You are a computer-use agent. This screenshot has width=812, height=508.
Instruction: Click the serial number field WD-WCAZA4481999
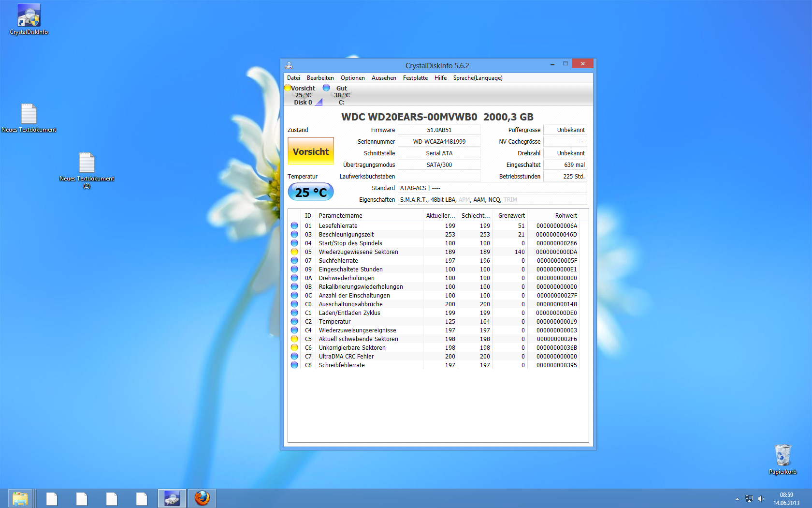click(439, 142)
